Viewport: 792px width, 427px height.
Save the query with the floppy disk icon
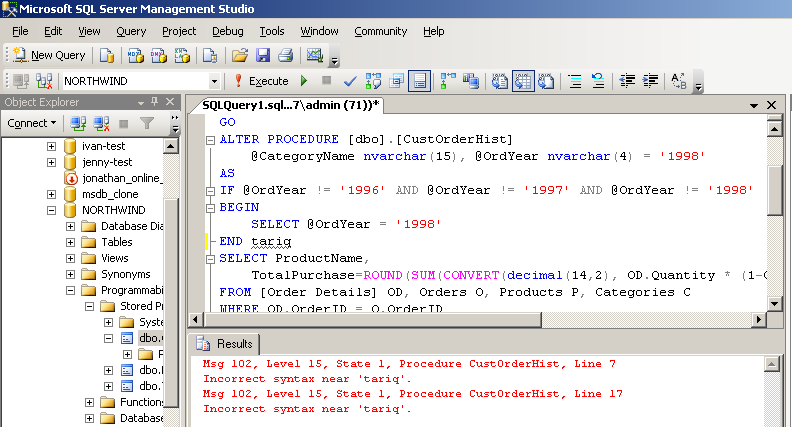(x=263, y=55)
